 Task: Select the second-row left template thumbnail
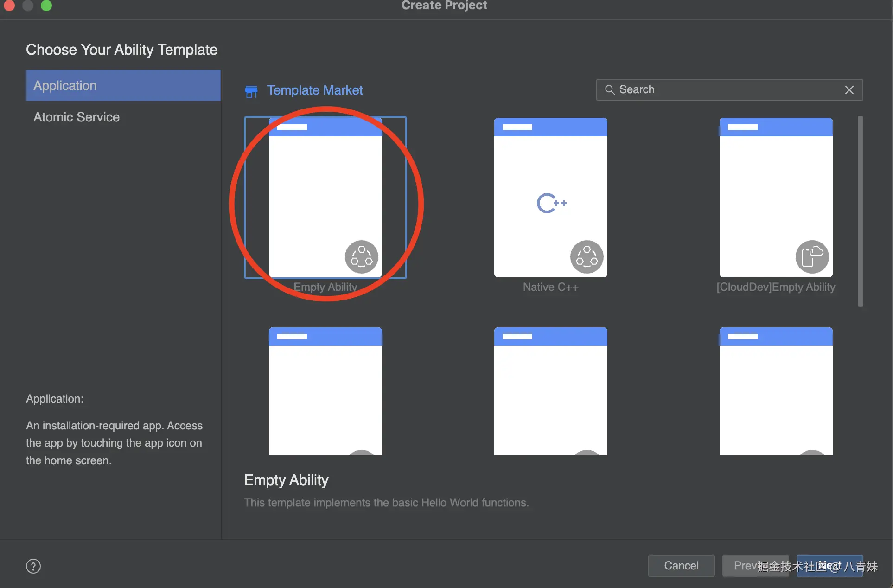click(x=325, y=392)
